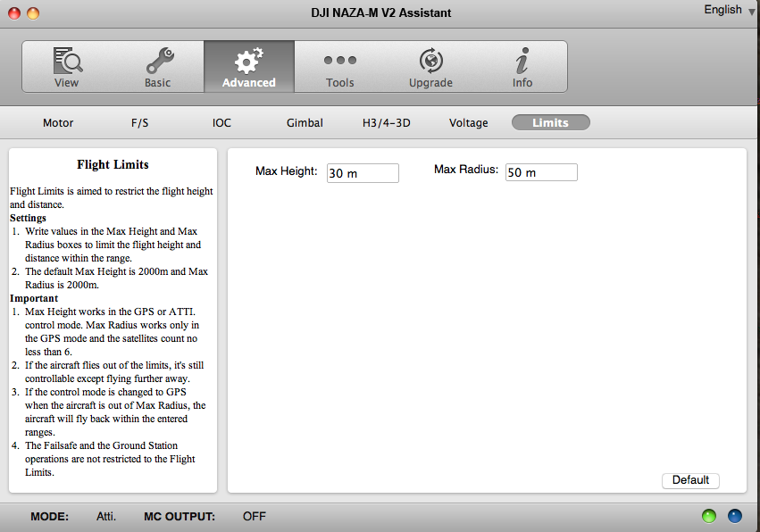Click the Advanced gears icon
The image size is (760, 532).
[248, 61]
